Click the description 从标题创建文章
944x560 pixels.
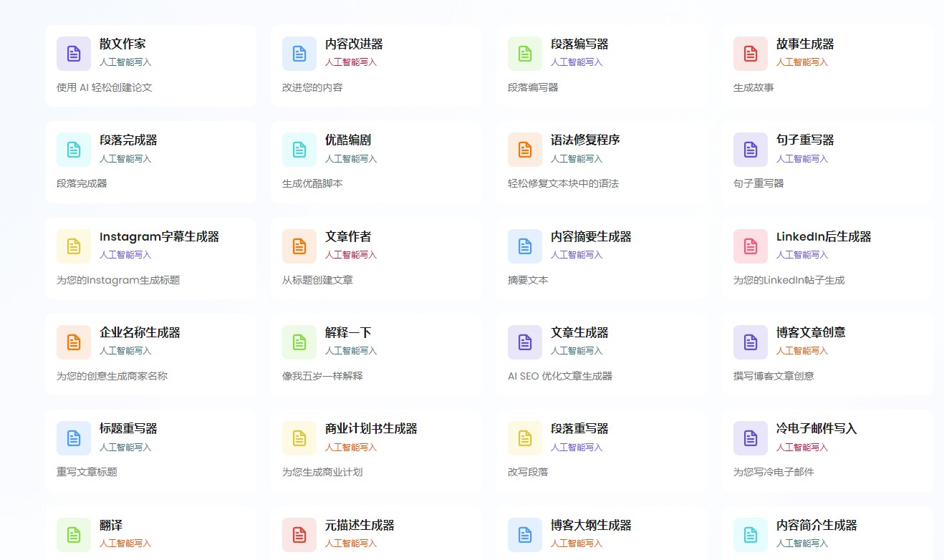click(317, 280)
